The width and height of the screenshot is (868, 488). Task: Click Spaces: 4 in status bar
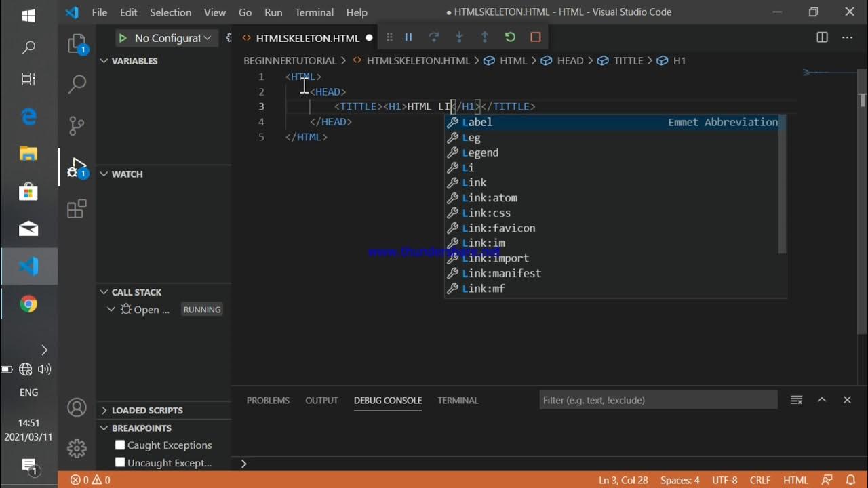click(x=679, y=480)
